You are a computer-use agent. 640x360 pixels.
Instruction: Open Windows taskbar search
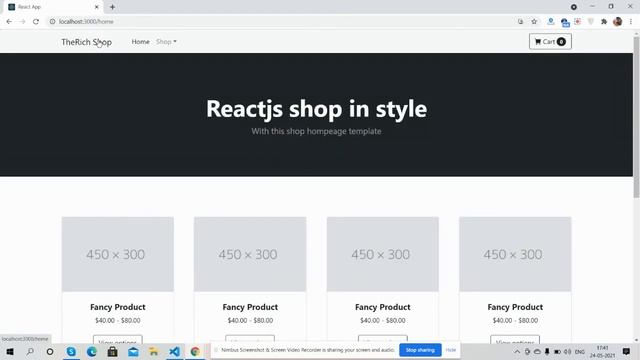(x=30, y=351)
